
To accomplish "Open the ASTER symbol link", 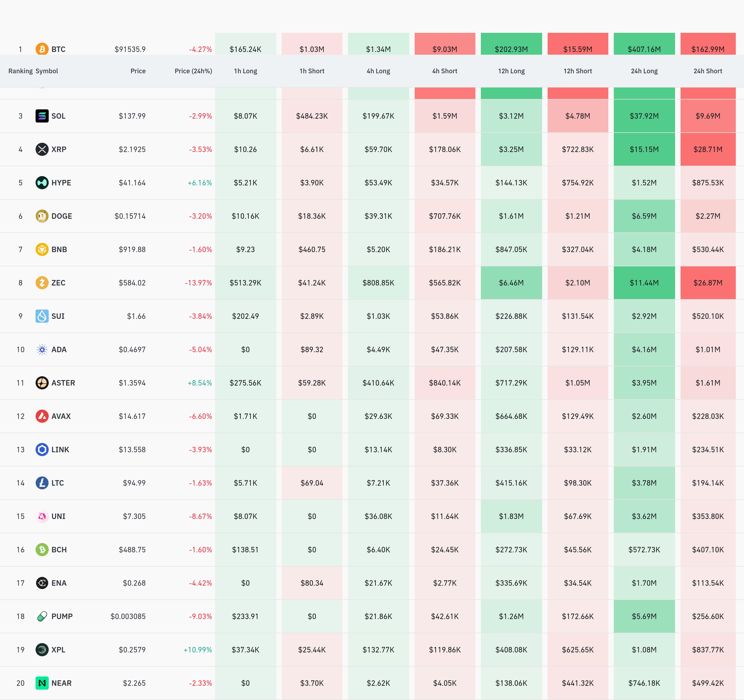I will pos(63,383).
